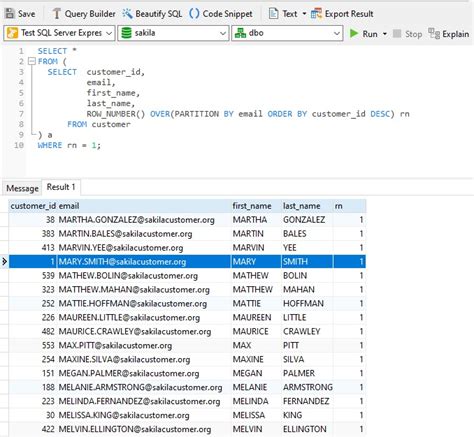Select the MATHEW.BOLIN@sakilacustomer.org email cell
474x437 pixels.
[x=144, y=276]
